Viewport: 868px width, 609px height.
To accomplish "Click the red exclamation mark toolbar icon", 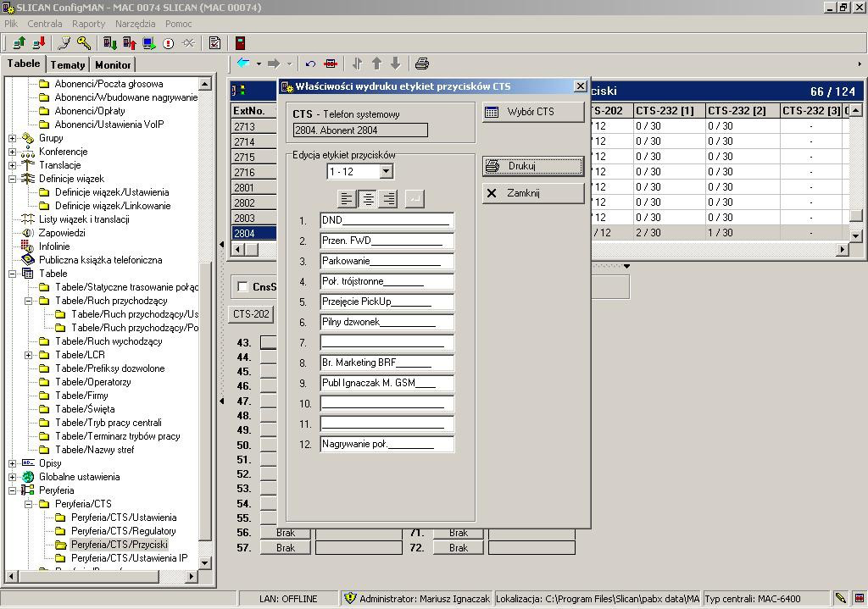I will pos(169,43).
